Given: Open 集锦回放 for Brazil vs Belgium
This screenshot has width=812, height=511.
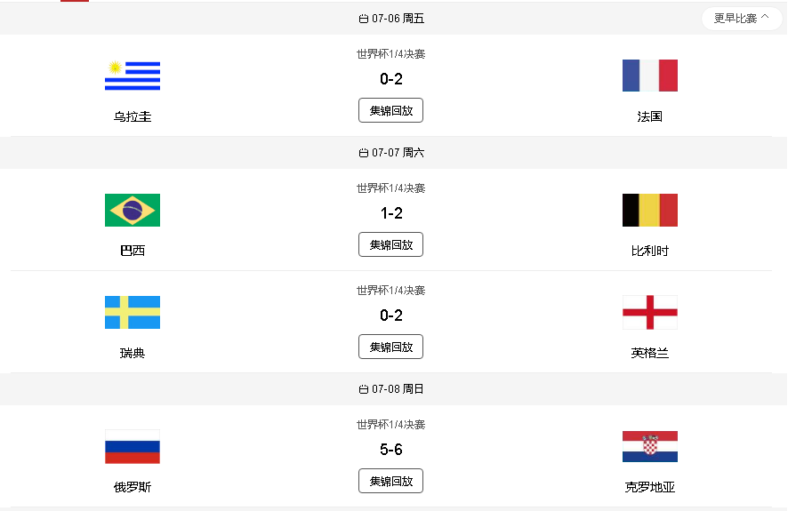Looking at the screenshot, I should pyautogui.click(x=391, y=244).
